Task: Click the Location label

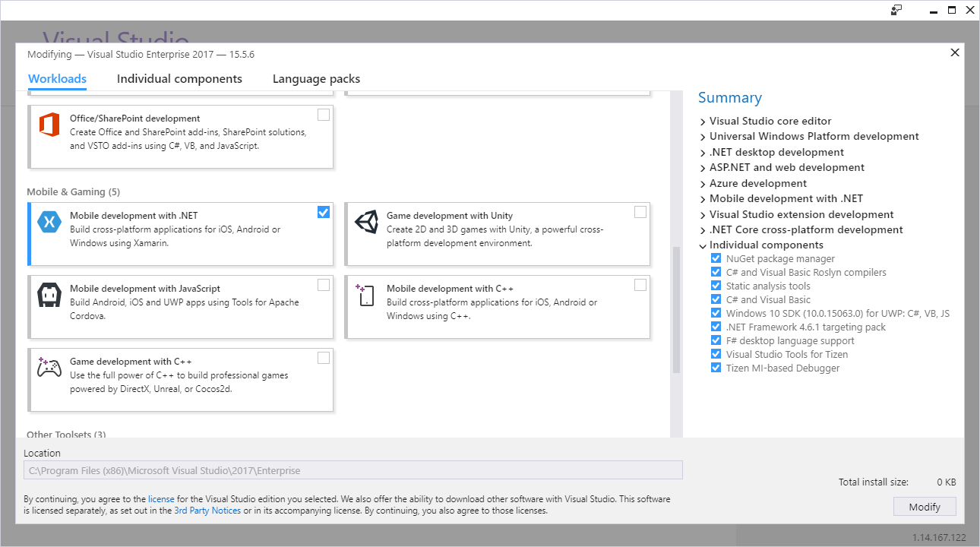Action: coord(42,454)
